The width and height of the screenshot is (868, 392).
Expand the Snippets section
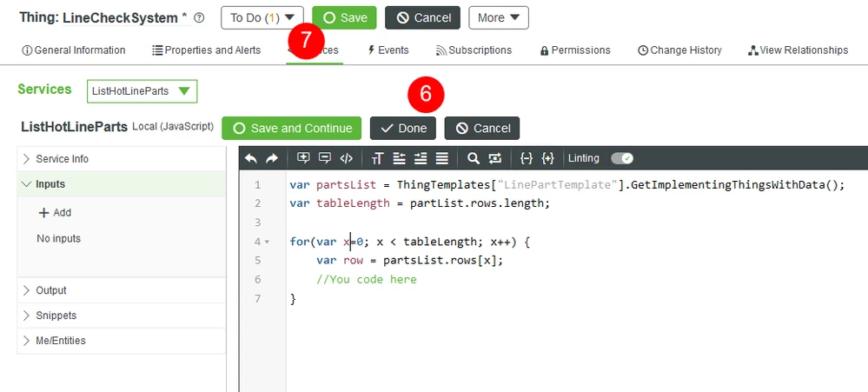122,316
